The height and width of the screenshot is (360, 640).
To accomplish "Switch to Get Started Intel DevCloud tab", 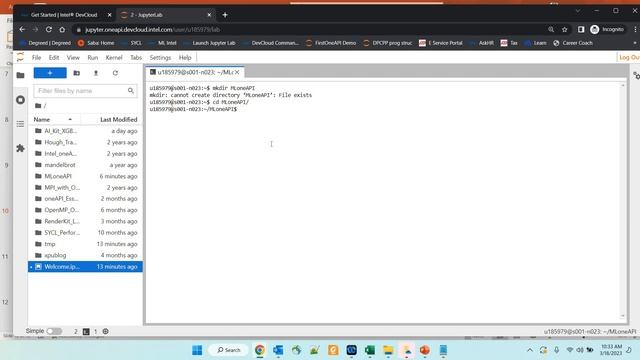I will [x=64, y=15].
